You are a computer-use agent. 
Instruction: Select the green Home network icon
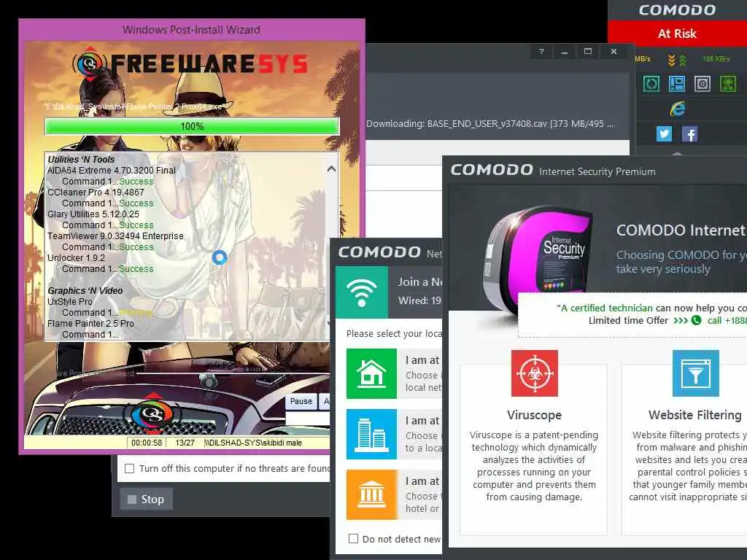(x=371, y=373)
